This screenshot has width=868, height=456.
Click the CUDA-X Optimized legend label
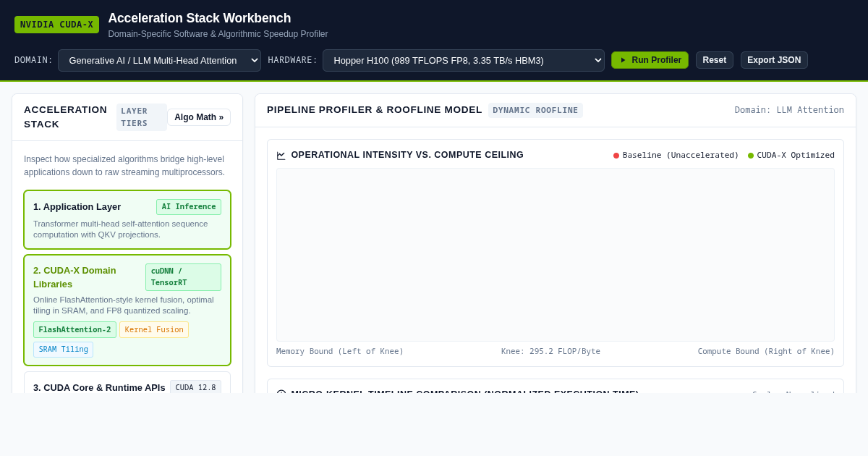796,156
